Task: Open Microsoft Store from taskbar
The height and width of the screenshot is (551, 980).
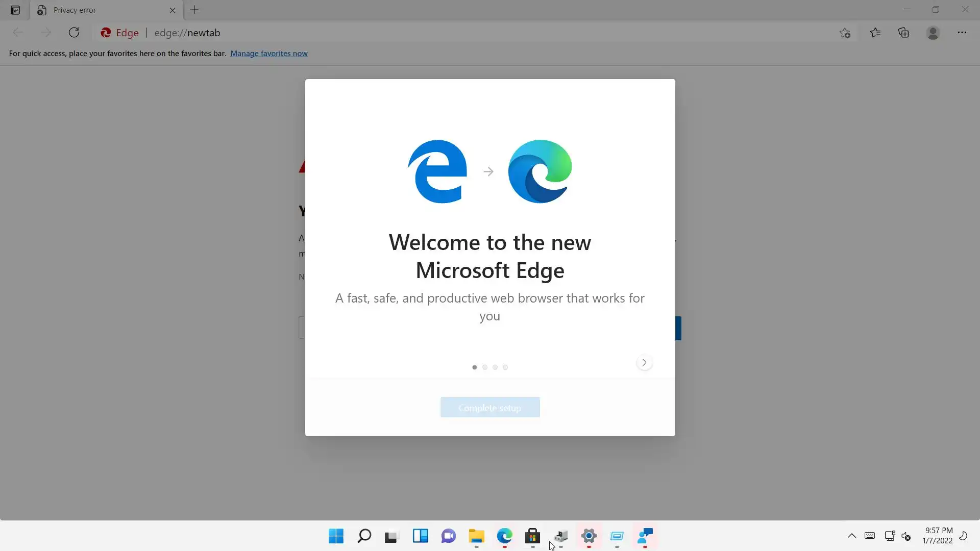Action: 532,536
